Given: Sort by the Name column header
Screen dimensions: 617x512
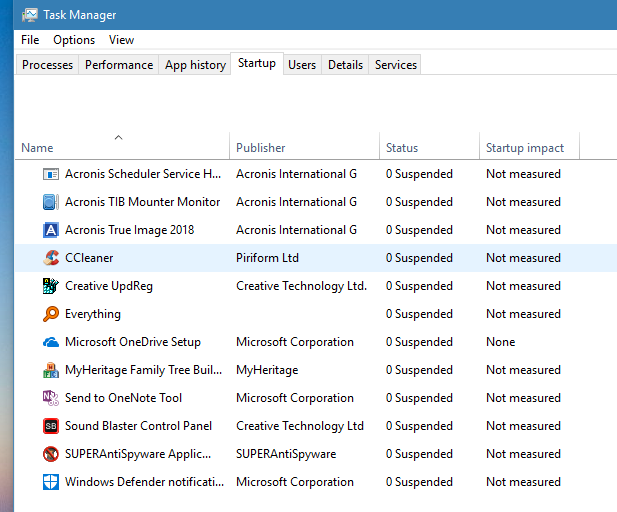Looking at the screenshot, I should pos(122,146).
